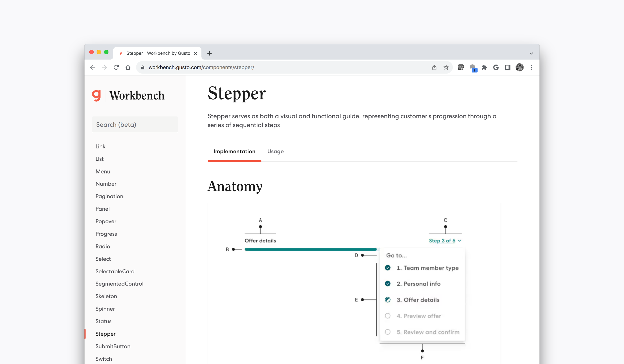Open Status component page

pos(103,321)
